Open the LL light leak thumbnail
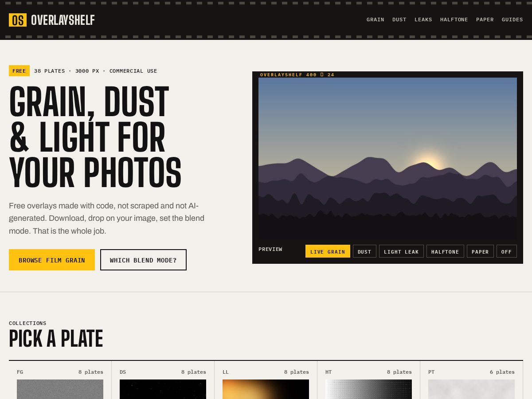 click(x=266, y=389)
